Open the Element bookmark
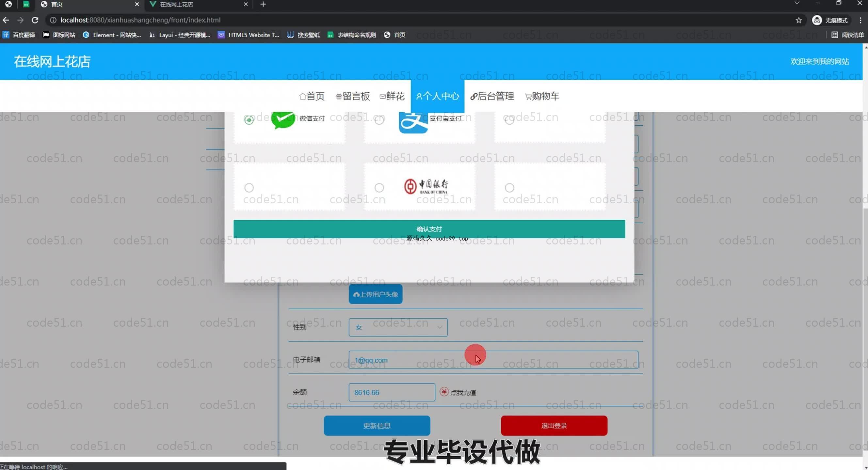868x470 pixels. (x=112, y=35)
